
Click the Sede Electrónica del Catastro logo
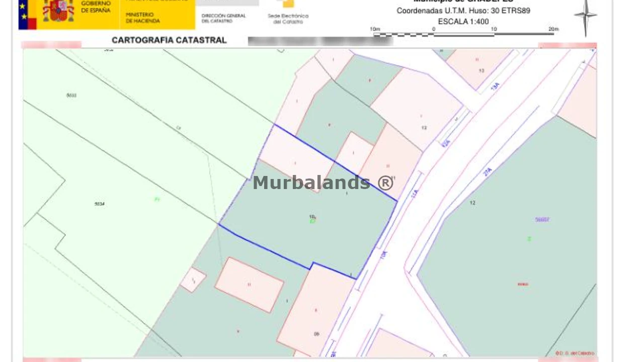click(288, 13)
